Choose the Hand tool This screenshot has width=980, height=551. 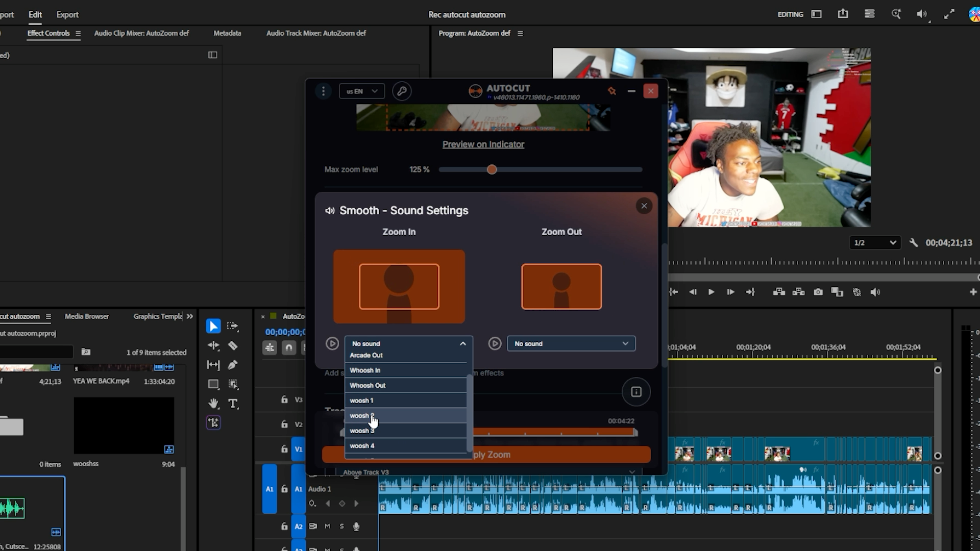click(213, 404)
